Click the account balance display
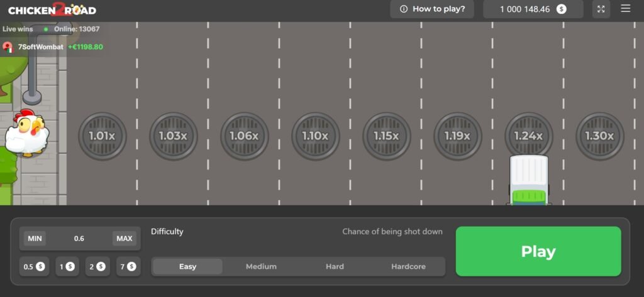Image resolution: width=644 pixels, height=297 pixels. [533, 9]
